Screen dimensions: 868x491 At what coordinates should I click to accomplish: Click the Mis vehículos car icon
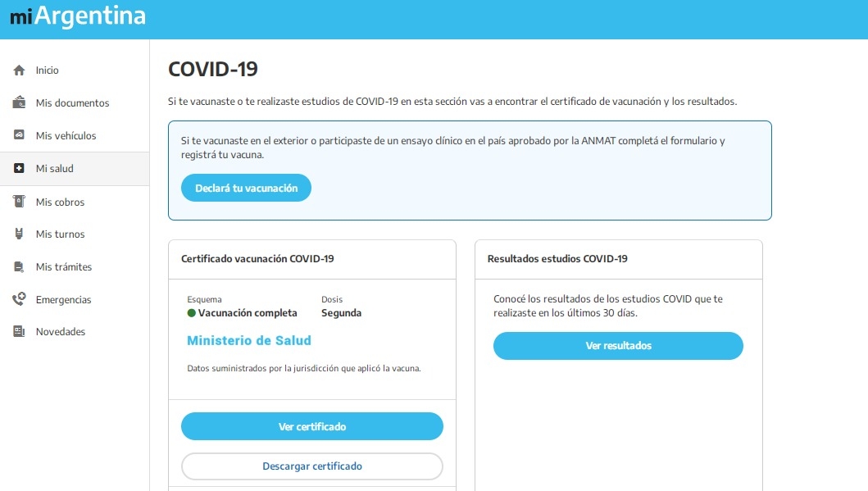19,135
